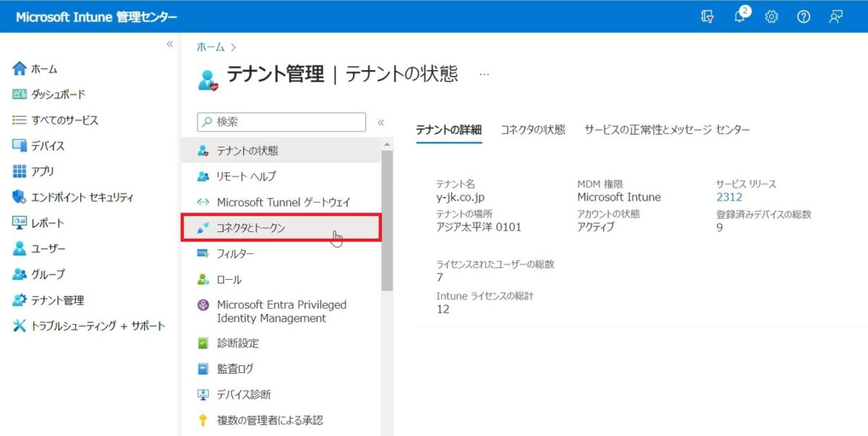Collapse the tenant admin menu pane
The width and height of the screenshot is (868, 436).
(381, 121)
